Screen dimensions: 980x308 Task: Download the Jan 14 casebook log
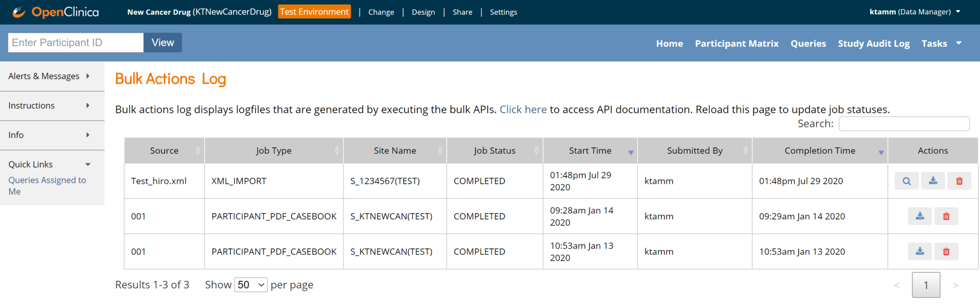920,217
